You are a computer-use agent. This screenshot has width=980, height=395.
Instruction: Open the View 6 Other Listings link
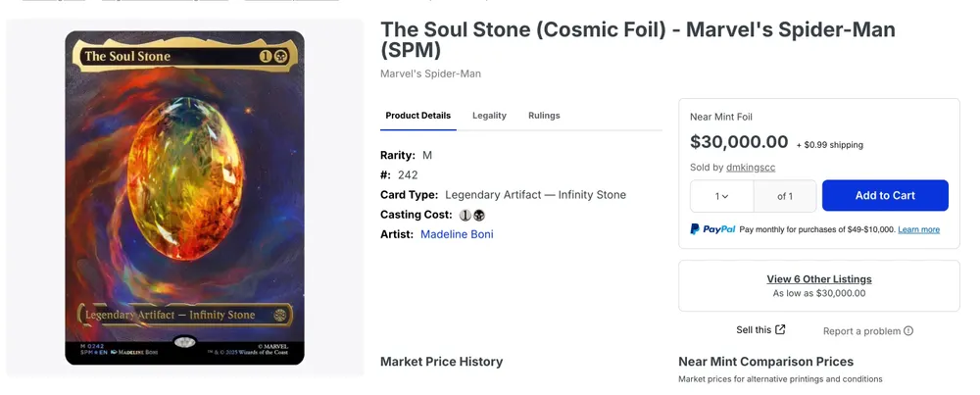tap(818, 279)
